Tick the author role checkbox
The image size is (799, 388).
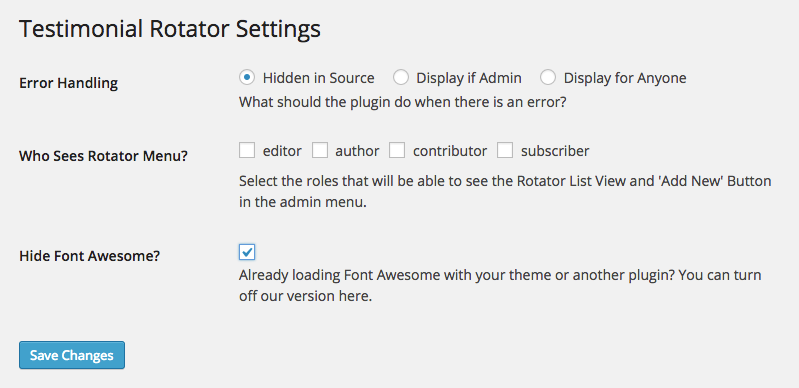(x=319, y=150)
